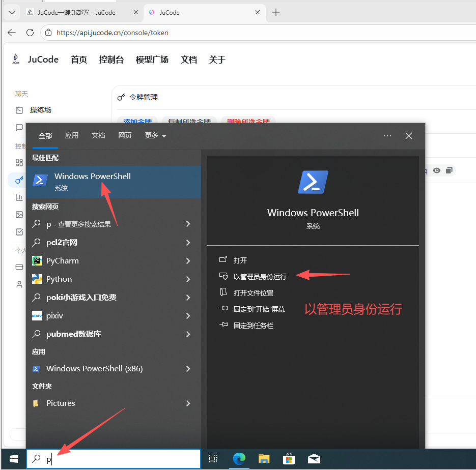Expand the PyCharm result chevron
This screenshot has width=476, height=470.
pyautogui.click(x=188, y=261)
